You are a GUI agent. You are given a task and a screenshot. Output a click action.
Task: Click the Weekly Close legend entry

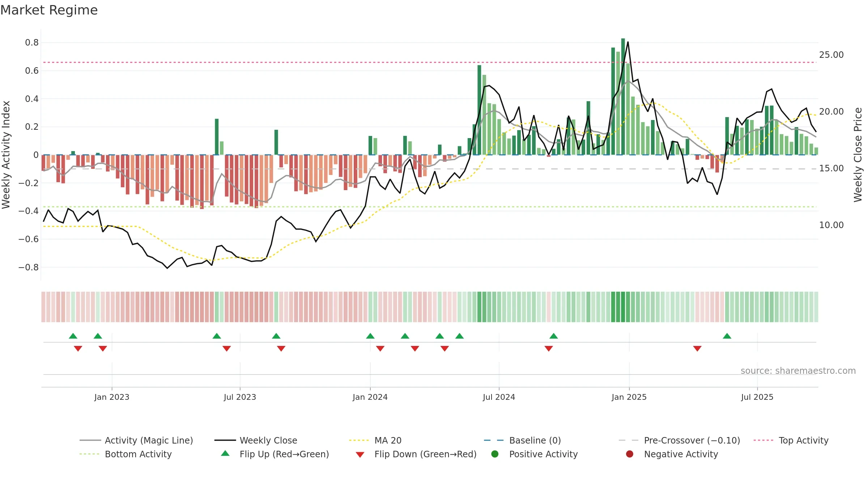click(x=256, y=440)
